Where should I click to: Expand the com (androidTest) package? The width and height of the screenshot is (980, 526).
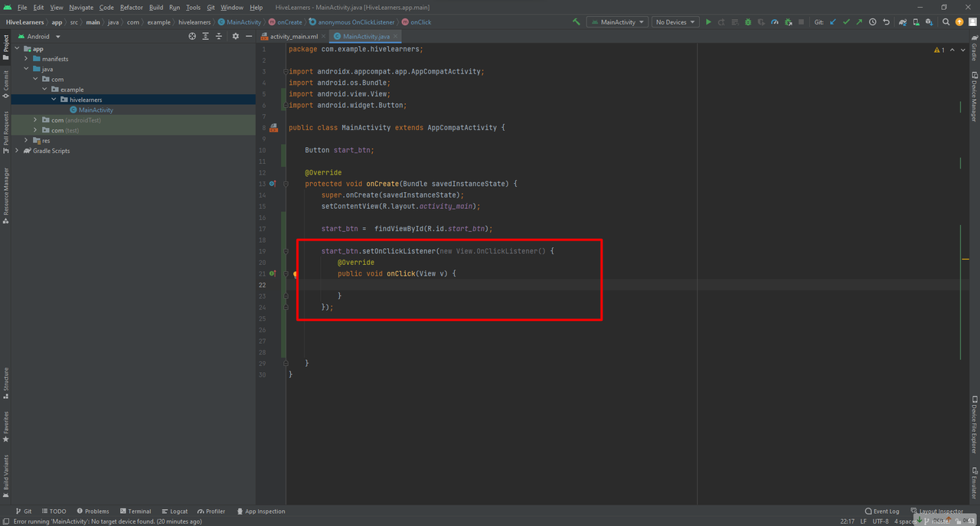[x=35, y=120]
